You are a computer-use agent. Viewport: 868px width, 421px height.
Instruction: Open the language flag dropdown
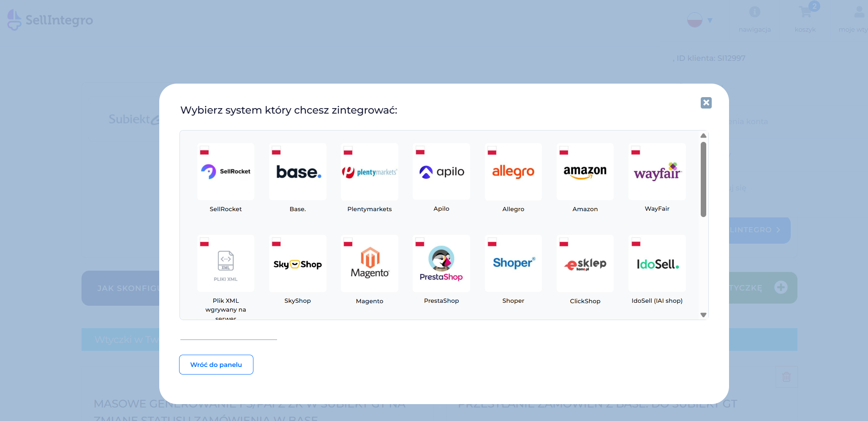click(700, 20)
